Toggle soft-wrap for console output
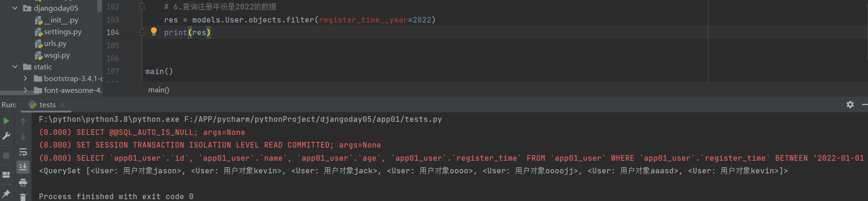The height and width of the screenshot is (201, 868). tap(23, 152)
